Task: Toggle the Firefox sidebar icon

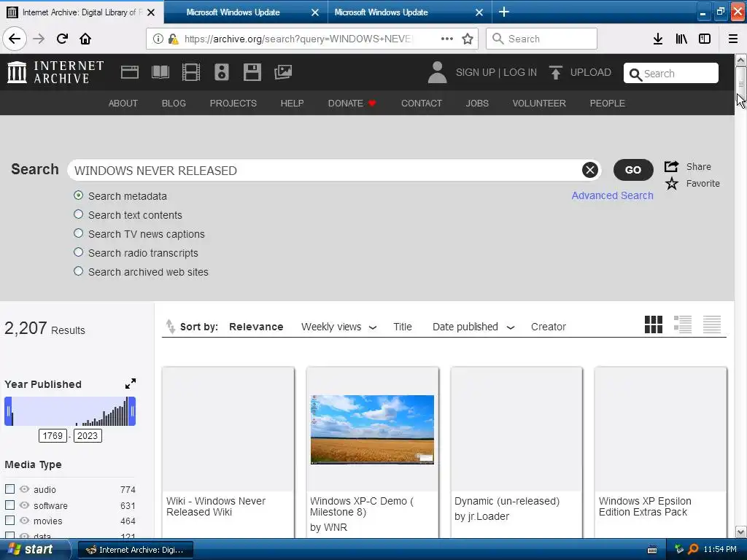Action: tap(705, 39)
